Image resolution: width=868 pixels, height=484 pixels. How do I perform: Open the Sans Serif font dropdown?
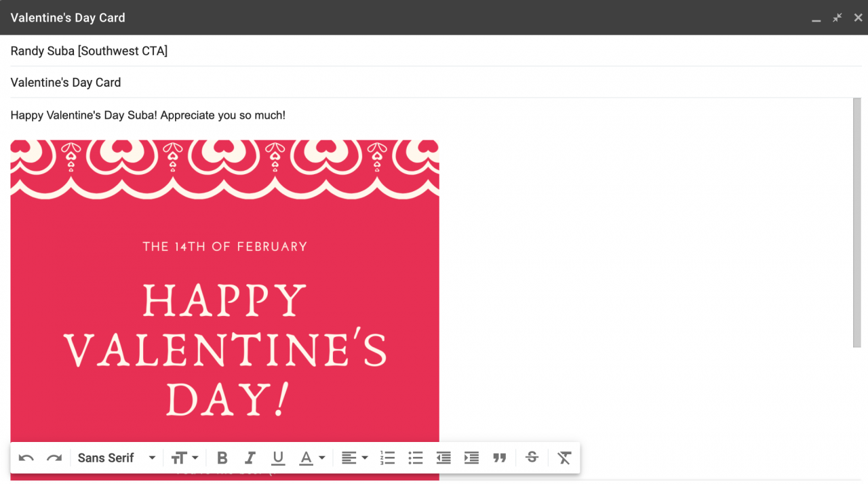pos(117,458)
